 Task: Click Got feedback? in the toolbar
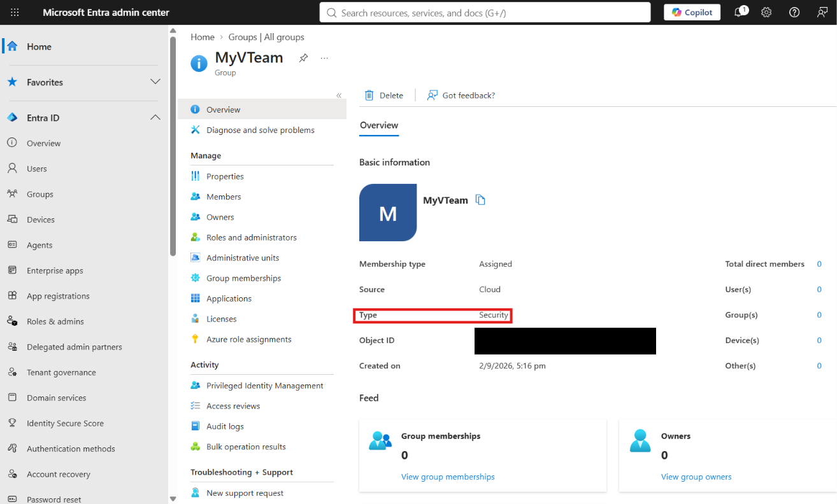[461, 95]
